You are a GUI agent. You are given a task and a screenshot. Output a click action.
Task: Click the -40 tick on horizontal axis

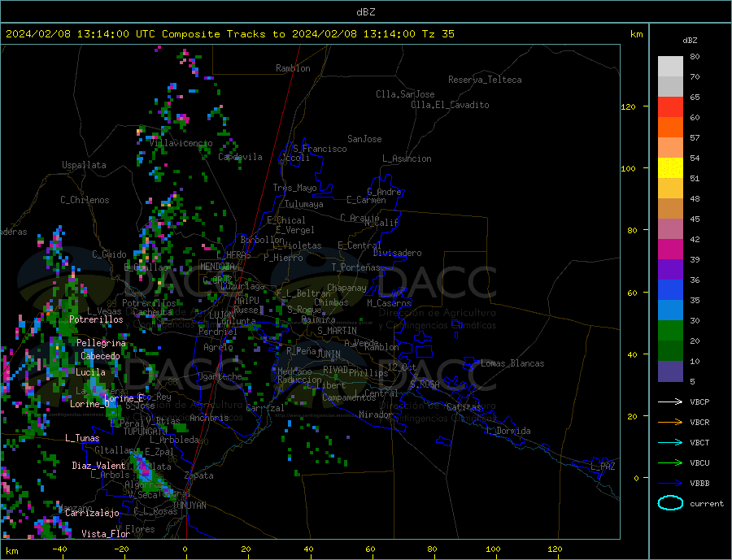tap(59, 549)
